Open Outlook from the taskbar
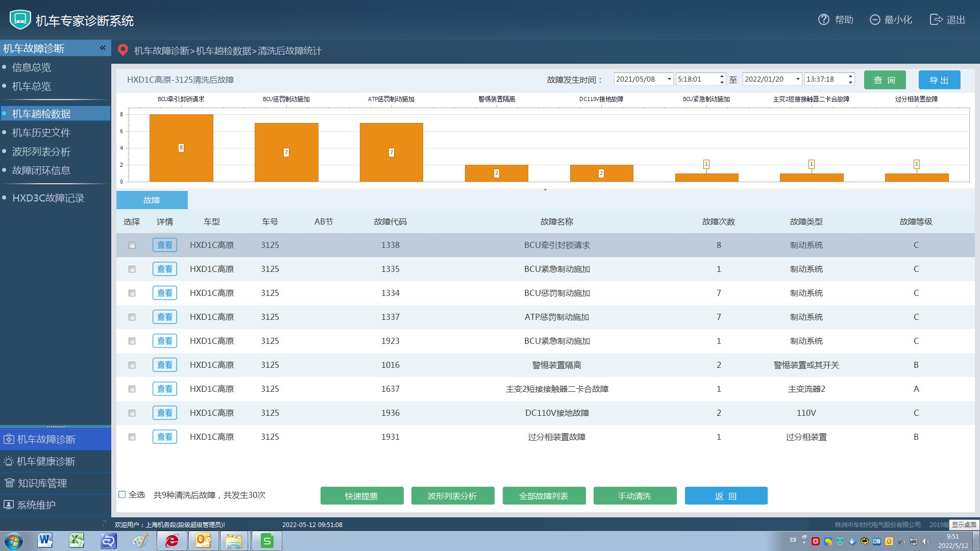 [x=203, y=541]
